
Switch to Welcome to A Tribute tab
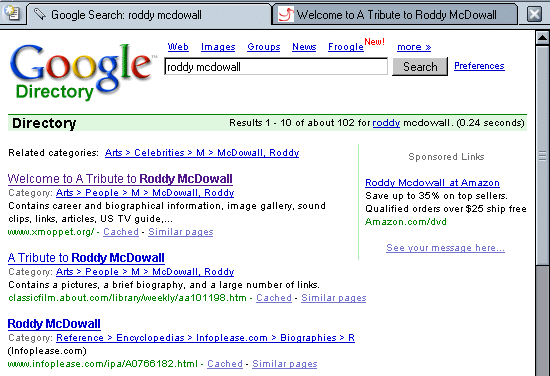(x=395, y=15)
